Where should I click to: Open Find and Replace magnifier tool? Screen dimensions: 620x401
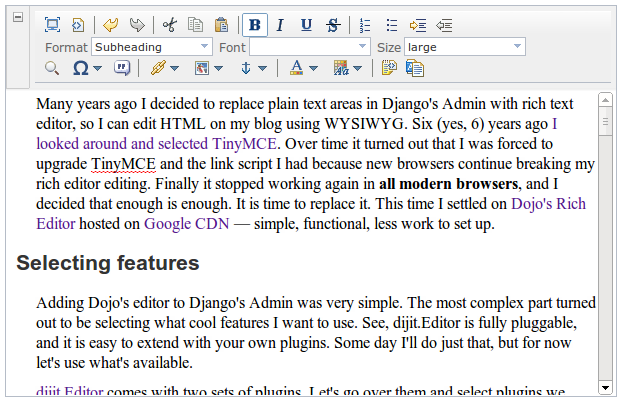tap(52, 68)
